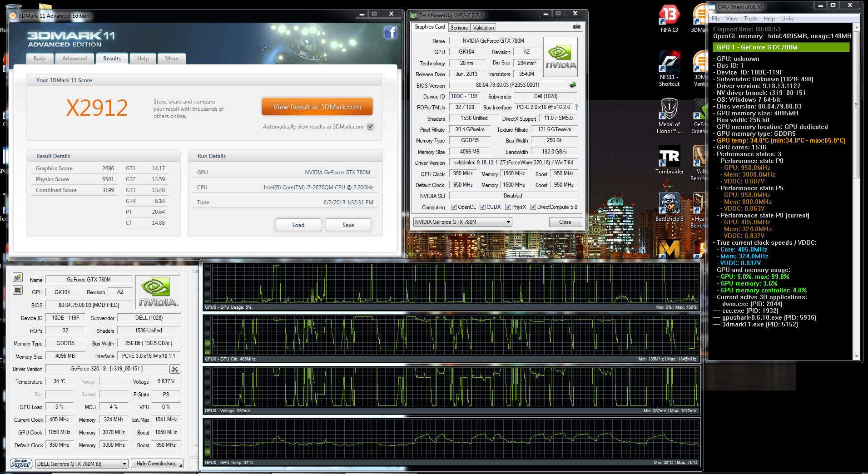The width and height of the screenshot is (868, 474).
Task: Click the BIOS save chip icon in GPU-Z
Action: point(573,85)
